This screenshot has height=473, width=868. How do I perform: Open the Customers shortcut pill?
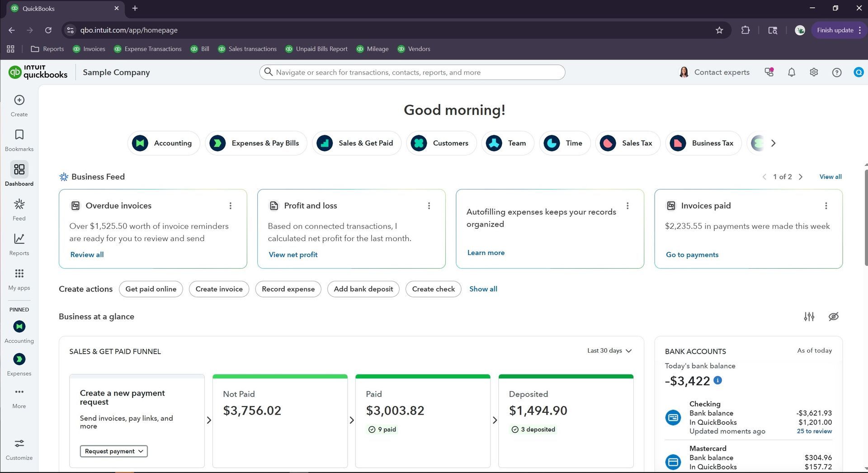442,143
